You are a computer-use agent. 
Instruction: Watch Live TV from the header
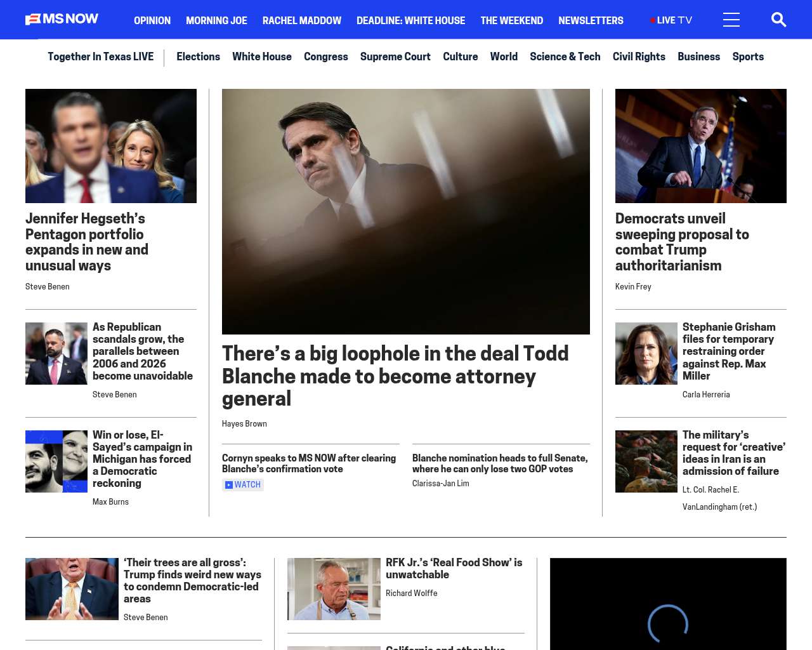tap(671, 21)
